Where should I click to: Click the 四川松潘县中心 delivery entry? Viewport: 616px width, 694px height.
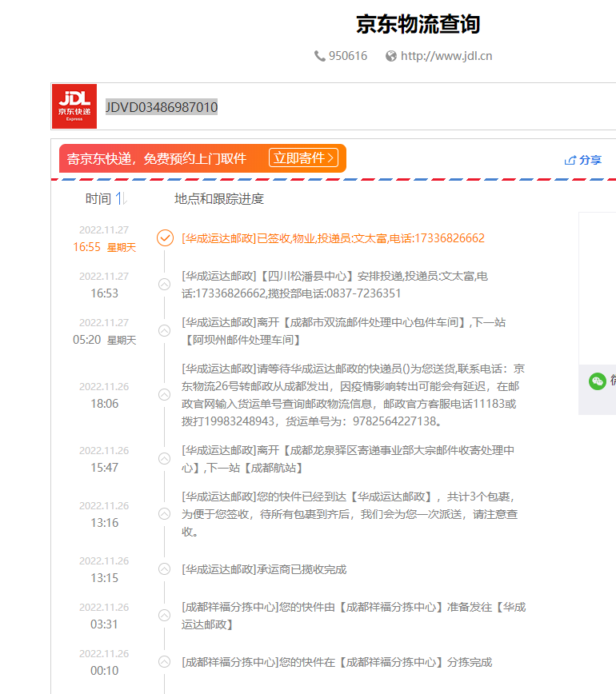(334, 285)
